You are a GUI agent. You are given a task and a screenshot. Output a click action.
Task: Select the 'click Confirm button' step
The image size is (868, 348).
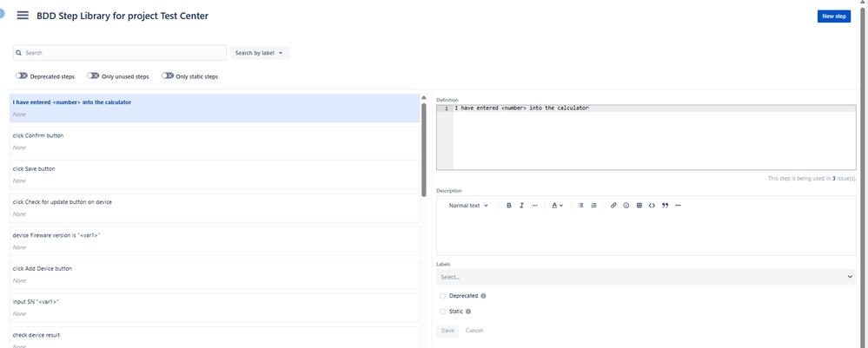(215, 141)
